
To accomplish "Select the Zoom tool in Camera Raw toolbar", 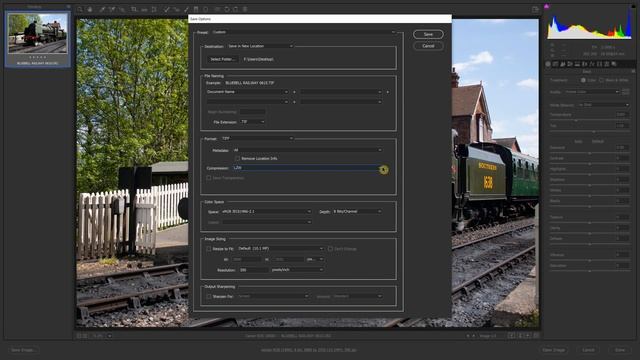I will [79, 9].
